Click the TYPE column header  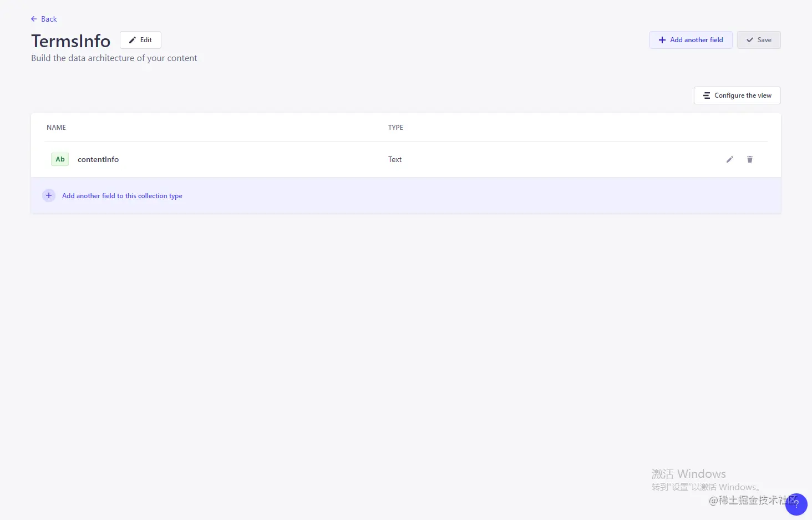pos(395,128)
